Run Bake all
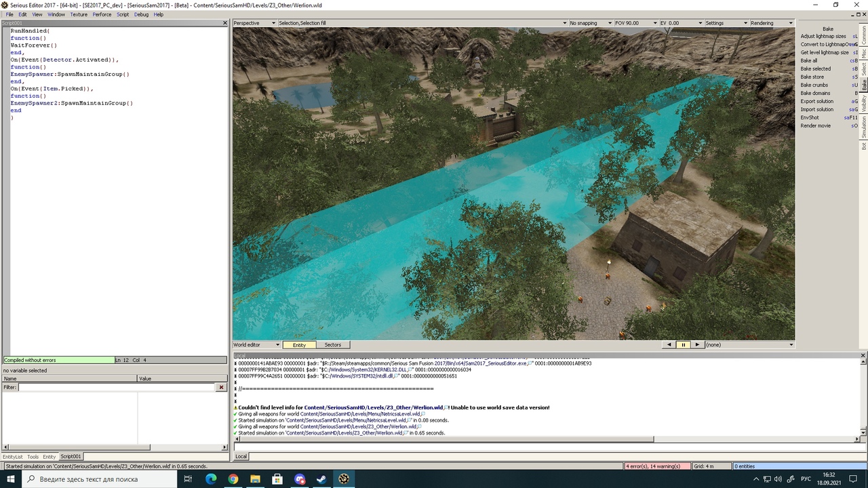 pos(829,61)
